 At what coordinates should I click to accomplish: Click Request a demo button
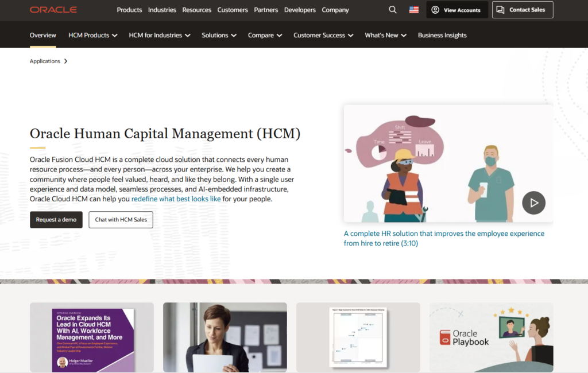tap(56, 220)
